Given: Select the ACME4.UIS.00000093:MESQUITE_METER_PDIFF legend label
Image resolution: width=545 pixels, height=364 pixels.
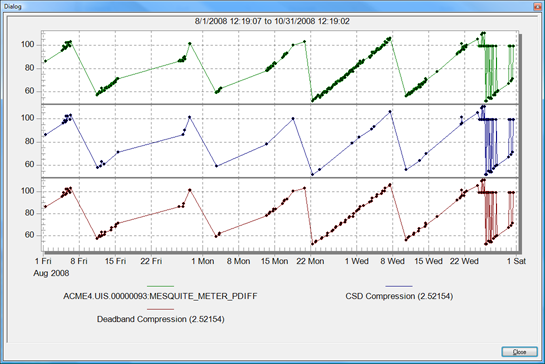Looking at the screenshot, I should pyautogui.click(x=160, y=296).
